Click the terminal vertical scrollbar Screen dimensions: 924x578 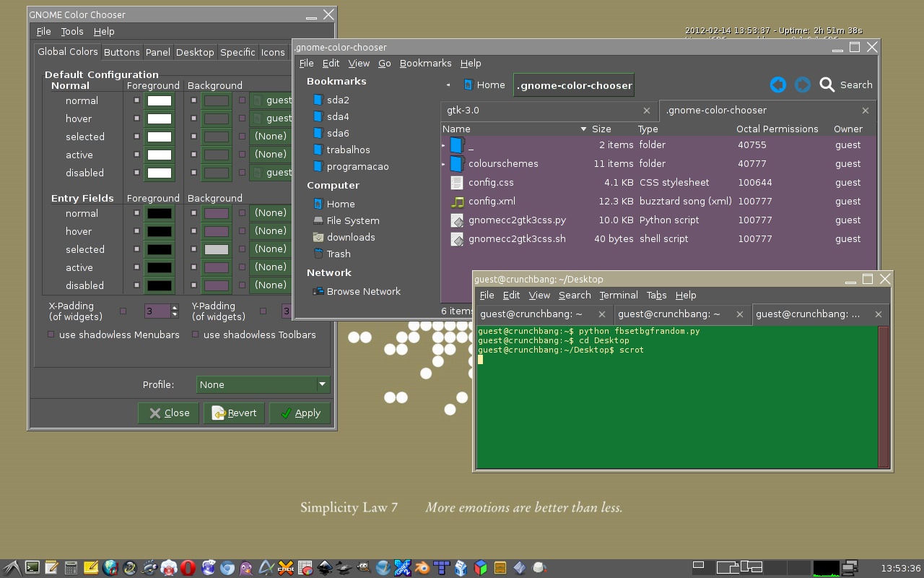(883, 397)
